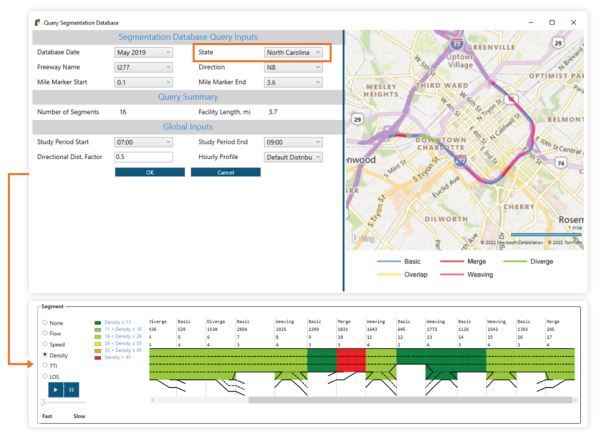This screenshot has height=436, width=600.
Task: Select the Speed display option
Action: (x=44, y=344)
